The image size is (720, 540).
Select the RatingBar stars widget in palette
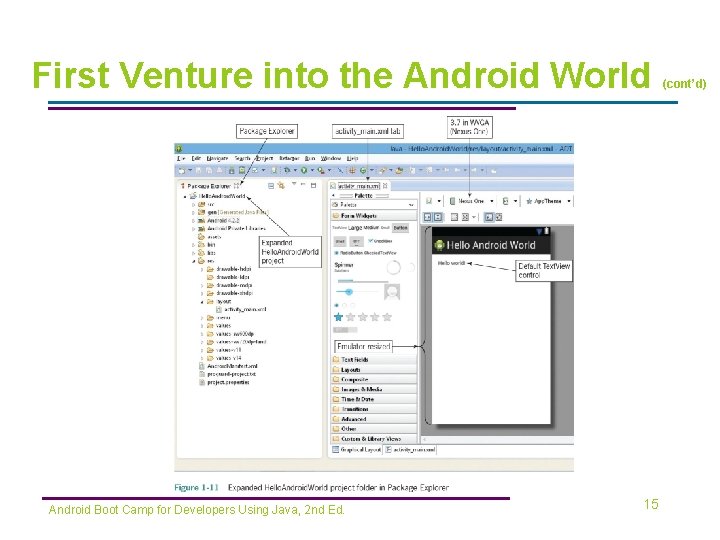[363, 317]
